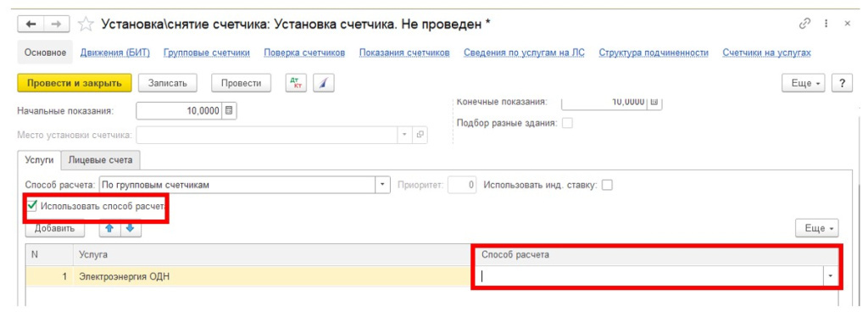Click the N column header
868x317 pixels.
[49, 254]
